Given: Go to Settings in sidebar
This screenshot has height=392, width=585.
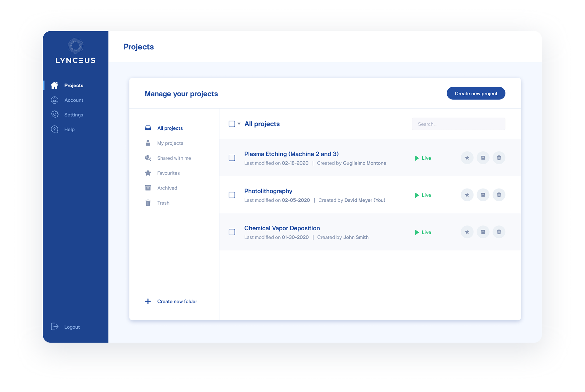Looking at the screenshot, I should (x=73, y=115).
